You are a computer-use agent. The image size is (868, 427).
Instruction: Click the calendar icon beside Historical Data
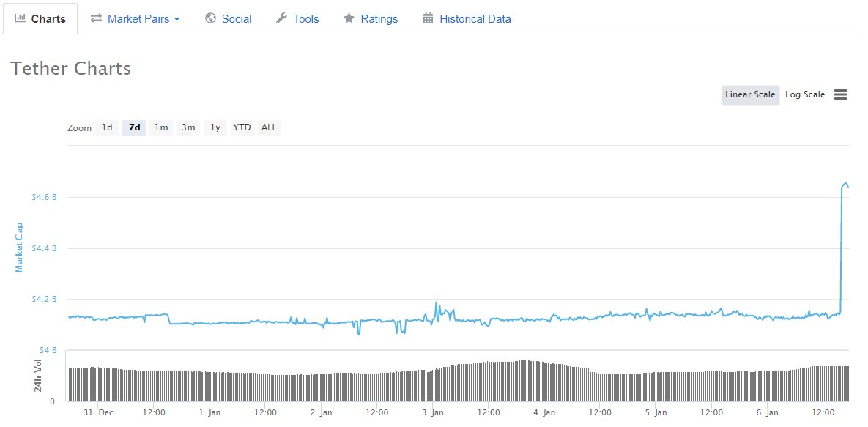tap(429, 18)
